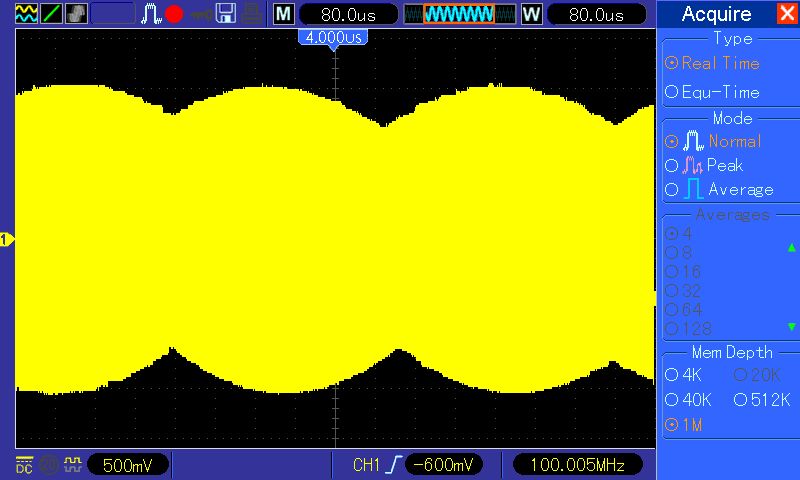Screen dimensions: 800x480
Task: Click the waveform memory overview bar
Action: (x=460, y=14)
